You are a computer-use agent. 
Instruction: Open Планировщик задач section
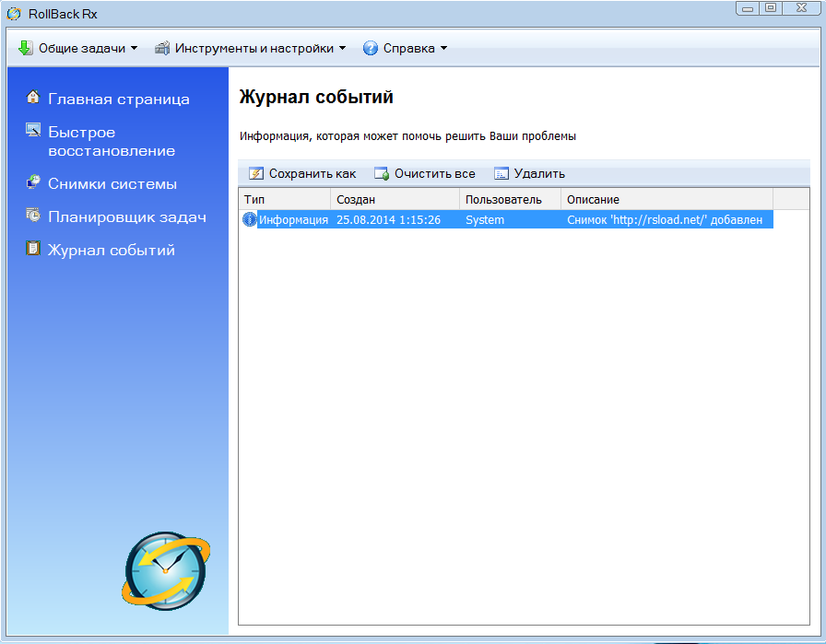pos(127,217)
